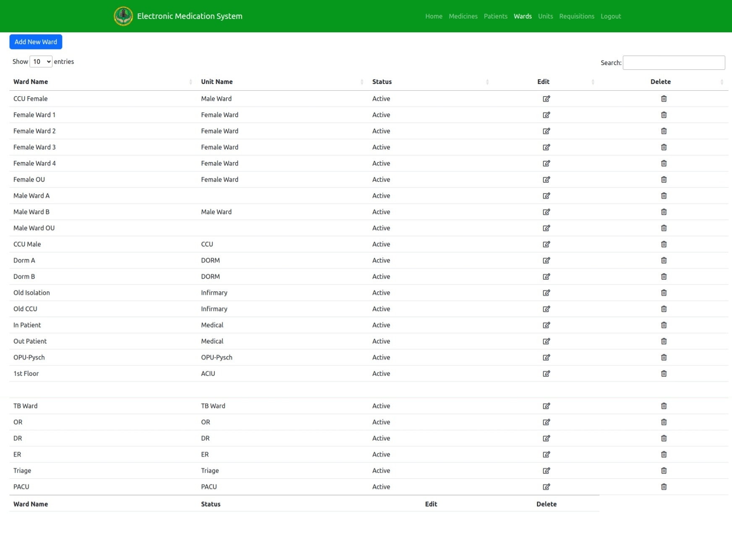Edit the Triage ward row
Image resolution: width=732 pixels, height=560 pixels.
(x=546, y=471)
